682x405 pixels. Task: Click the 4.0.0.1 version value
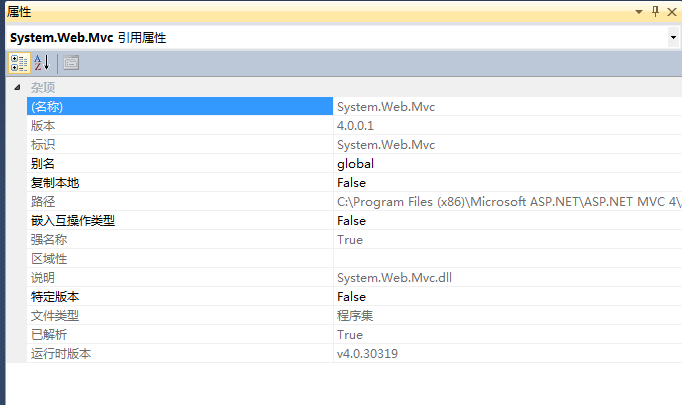(x=355, y=126)
